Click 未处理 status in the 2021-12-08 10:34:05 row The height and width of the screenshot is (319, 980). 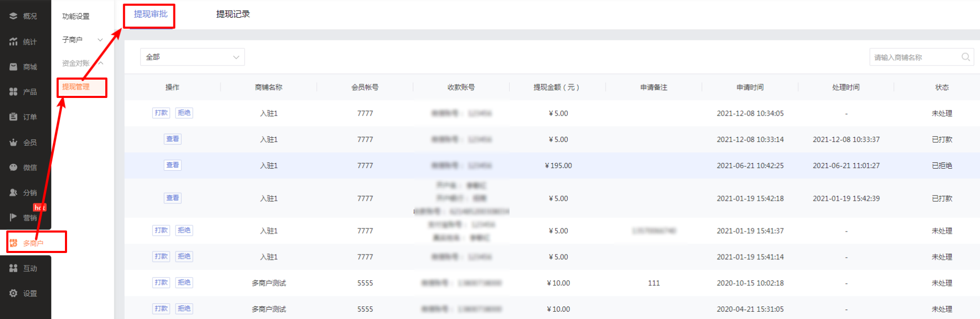click(x=942, y=113)
